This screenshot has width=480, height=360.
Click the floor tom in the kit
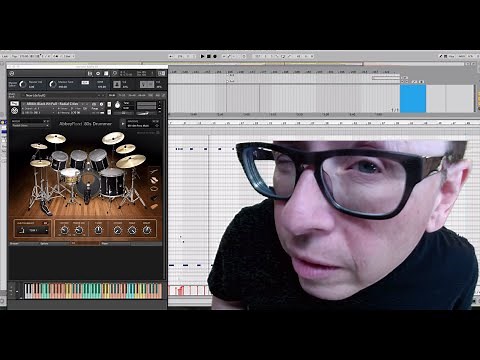[112, 182]
